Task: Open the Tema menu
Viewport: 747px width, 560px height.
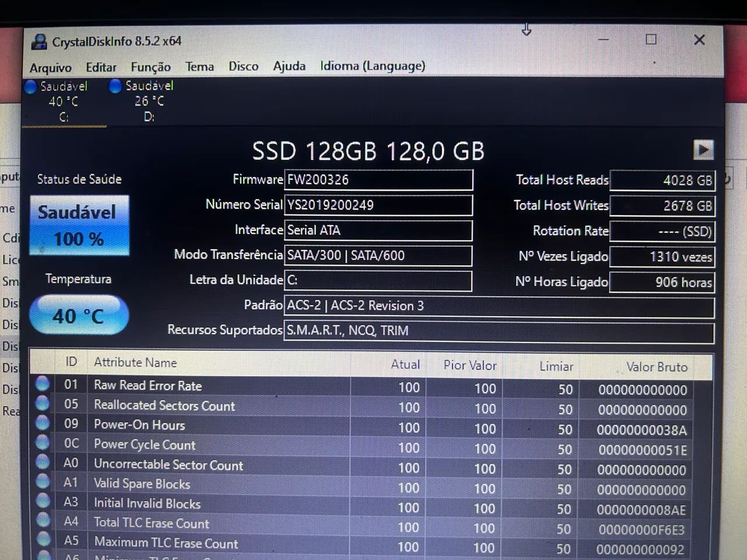Action: pos(200,66)
